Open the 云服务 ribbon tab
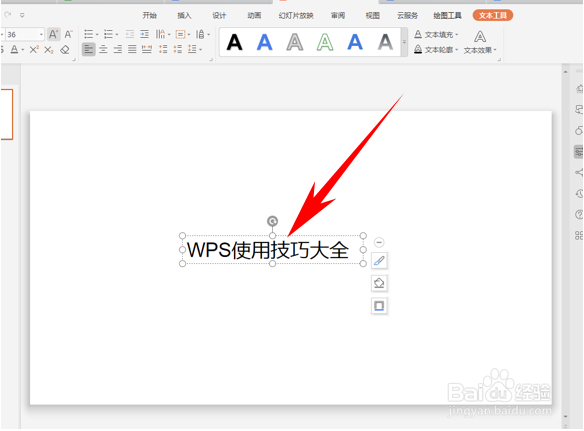The image size is (584, 431). tap(407, 15)
